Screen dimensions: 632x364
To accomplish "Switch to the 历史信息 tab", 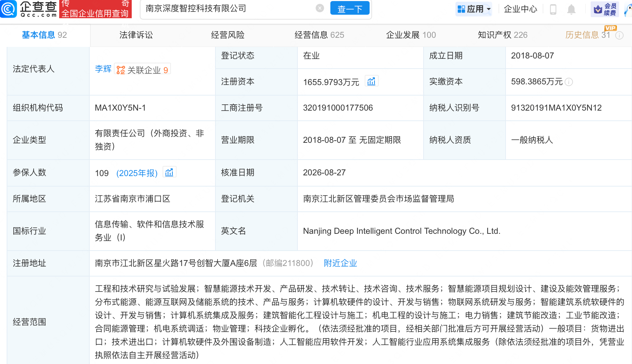I will tap(588, 35).
